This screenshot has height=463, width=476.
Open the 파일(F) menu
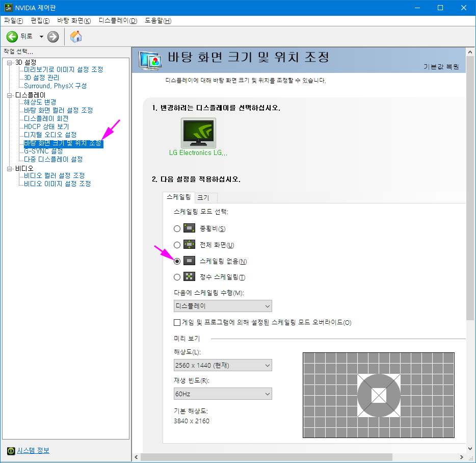click(x=13, y=21)
